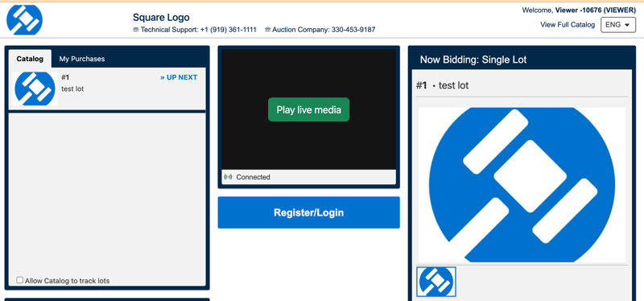The width and height of the screenshot is (644, 301).
Task: Open the ENG language dropdown
Action: (x=618, y=25)
